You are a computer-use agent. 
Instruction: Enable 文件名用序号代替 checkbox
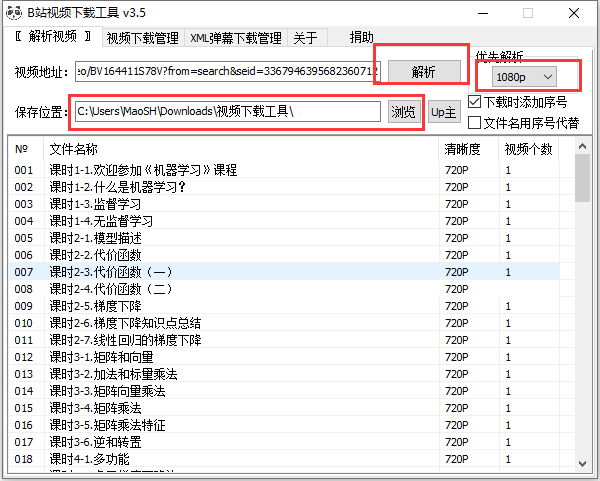click(475, 123)
